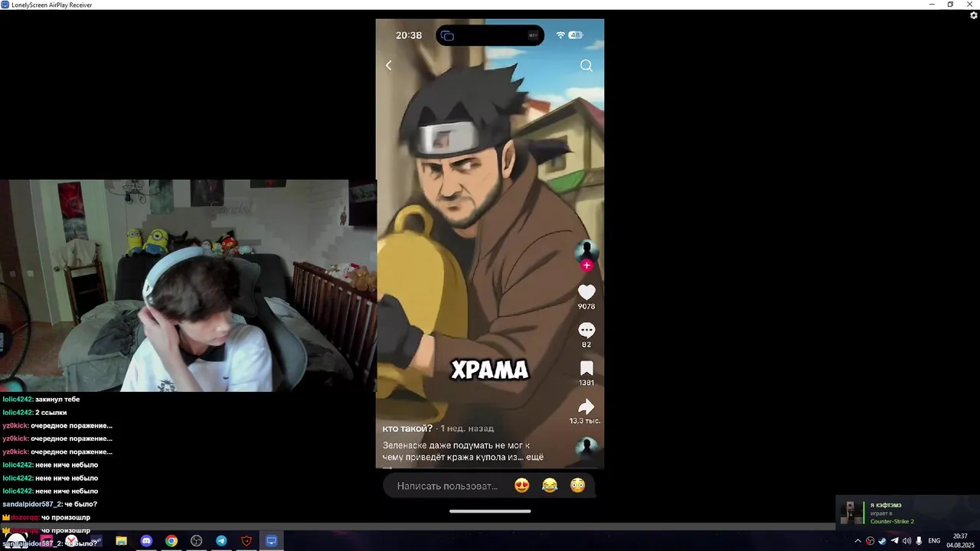The height and width of the screenshot is (551, 980).
Task: Open the video author's profile avatar
Action: pyautogui.click(x=586, y=251)
